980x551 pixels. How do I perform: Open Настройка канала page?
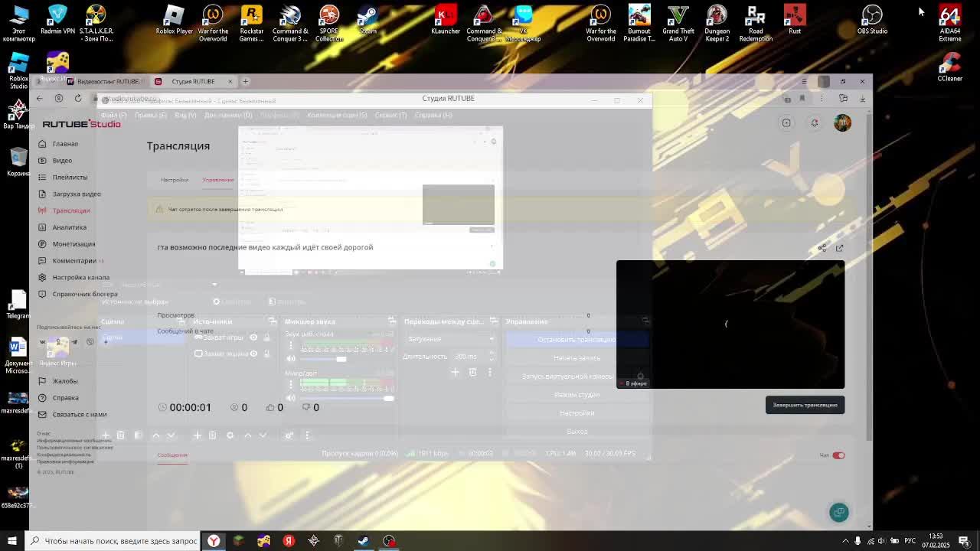(x=73, y=278)
